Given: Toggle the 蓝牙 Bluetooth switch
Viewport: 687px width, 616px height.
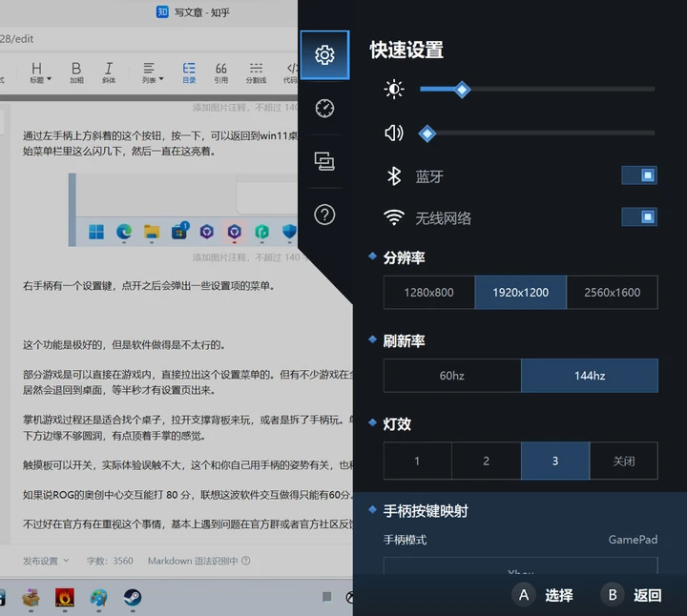Looking at the screenshot, I should pyautogui.click(x=639, y=175).
